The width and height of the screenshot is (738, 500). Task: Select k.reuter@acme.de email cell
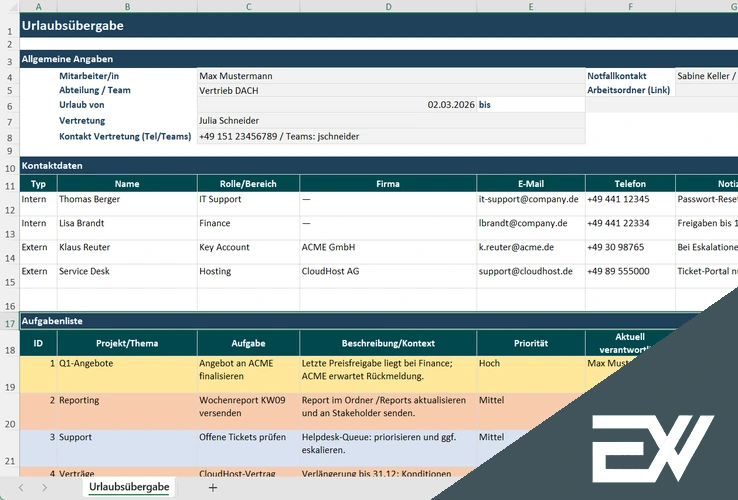tap(531, 252)
